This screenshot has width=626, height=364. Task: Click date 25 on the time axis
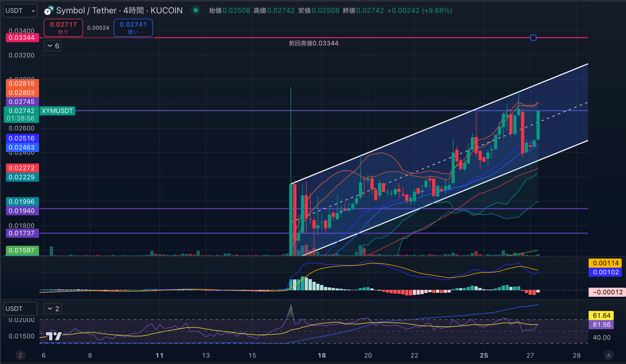484,355
